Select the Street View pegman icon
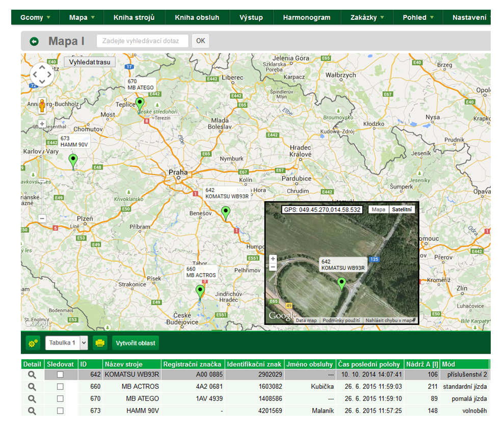Screen dimensions: 504x427 coord(42,105)
